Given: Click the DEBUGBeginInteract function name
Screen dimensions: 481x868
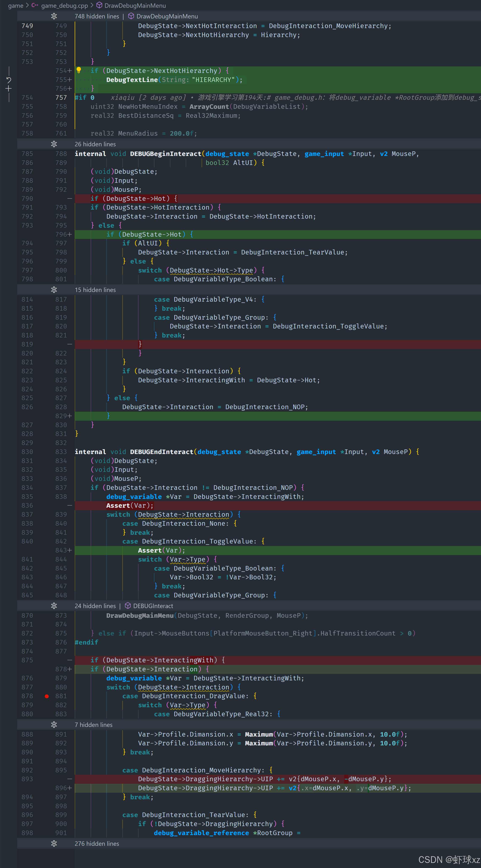Looking at the screenshot, I should 166,154.
